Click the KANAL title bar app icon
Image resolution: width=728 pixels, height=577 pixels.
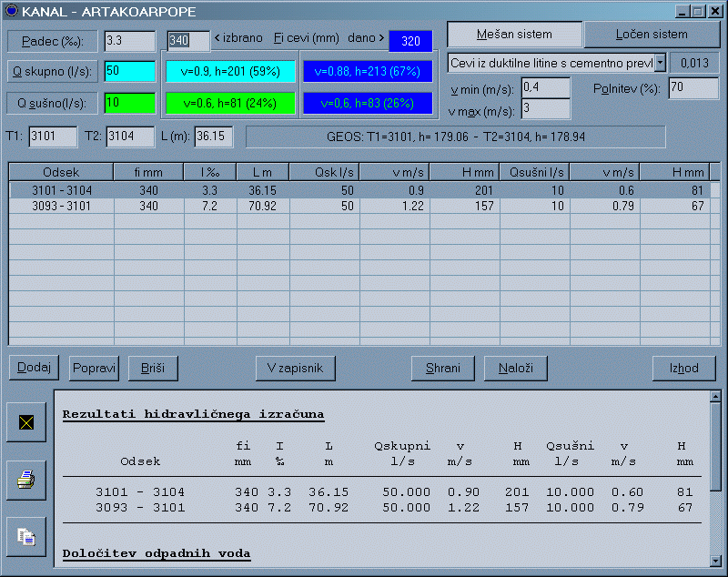click(12, 11)
